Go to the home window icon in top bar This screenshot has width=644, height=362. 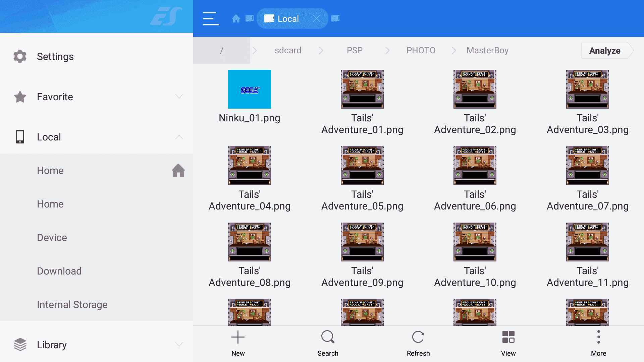click(236, 18)
